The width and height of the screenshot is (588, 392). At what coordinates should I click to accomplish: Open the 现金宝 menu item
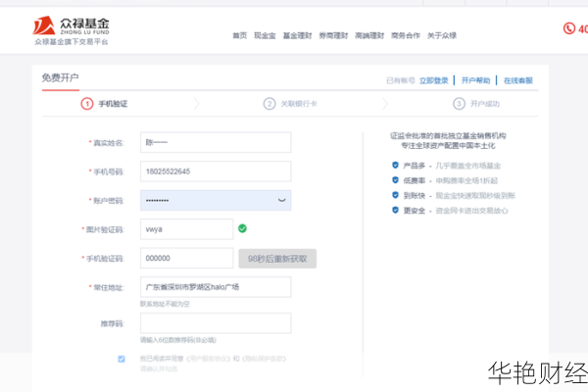point(265,35)
